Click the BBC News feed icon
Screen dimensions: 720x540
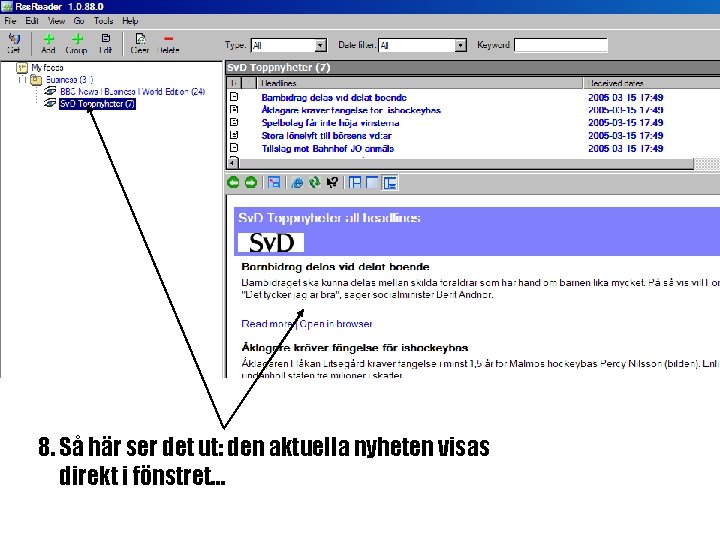point(50,91)
